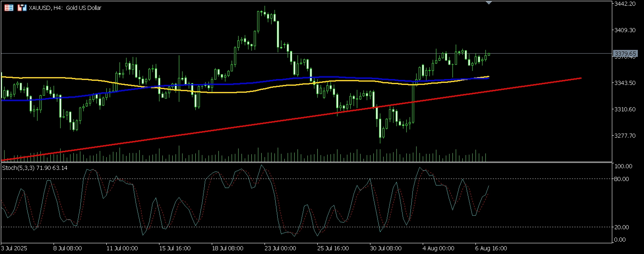The width and height of the screenshot is (644, 254).
Task: Click the 11 Jul 00:00 date label
Action: pyautogui.click(x=122, y=249)
